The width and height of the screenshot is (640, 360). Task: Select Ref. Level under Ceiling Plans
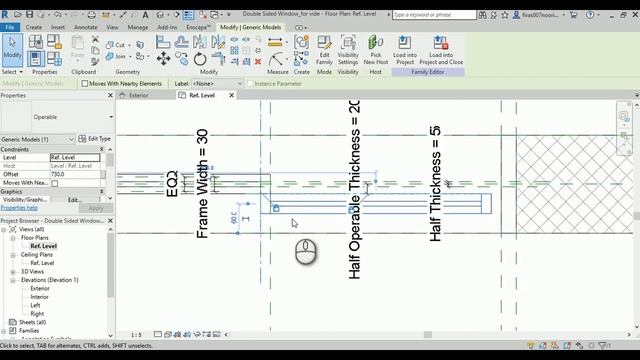[x=42, y=263]
